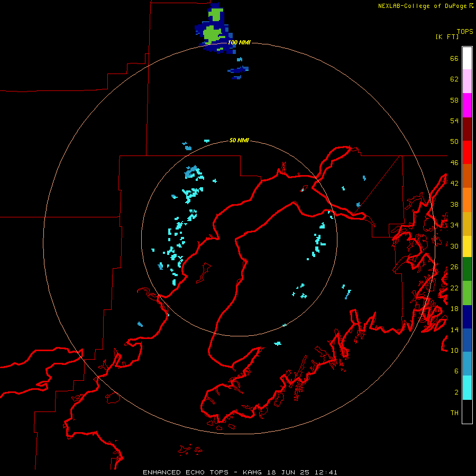Click the navy 22 K FT legend swatch
This screenshot has height=476, width=476.
(467, 317)
